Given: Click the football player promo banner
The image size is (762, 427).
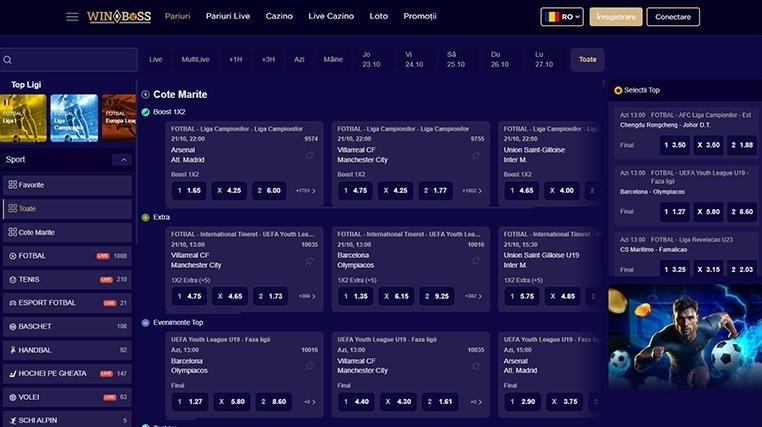Looking at the screenshot, I should coord(685,337).
